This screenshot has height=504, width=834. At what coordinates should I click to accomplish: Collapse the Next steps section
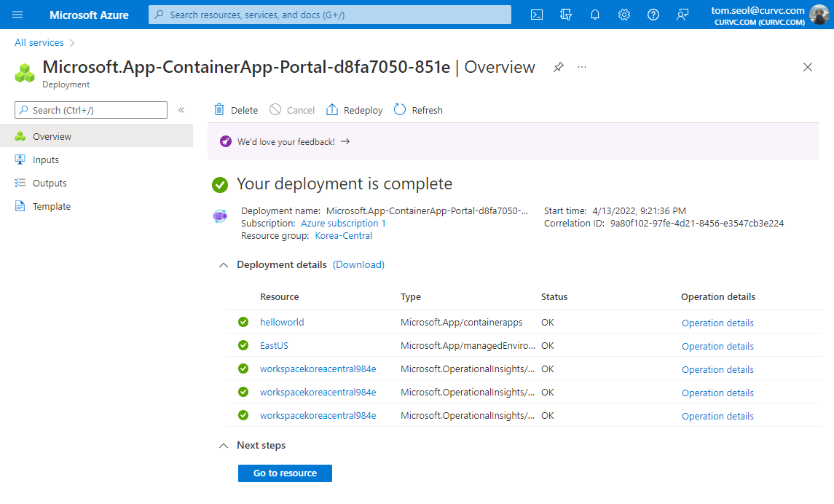coord(224,446)
